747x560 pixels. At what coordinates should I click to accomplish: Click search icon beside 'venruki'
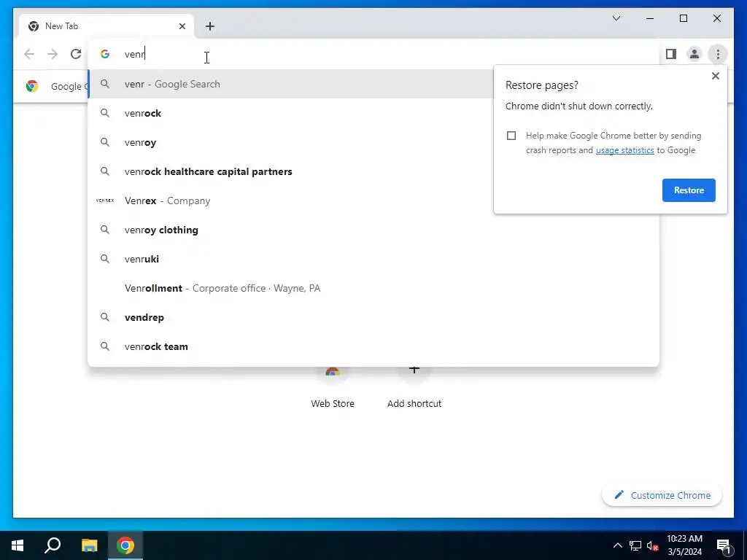(x=105, y=259)
